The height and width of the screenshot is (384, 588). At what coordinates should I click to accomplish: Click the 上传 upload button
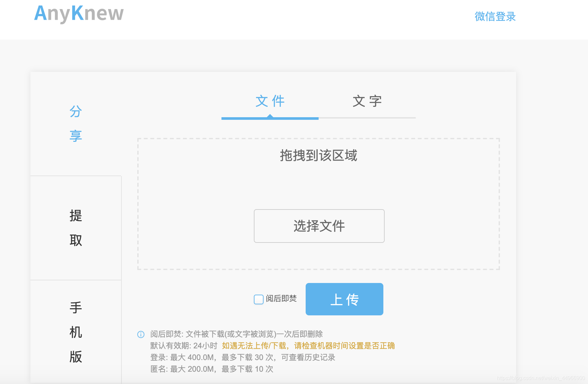click(345, 299)
